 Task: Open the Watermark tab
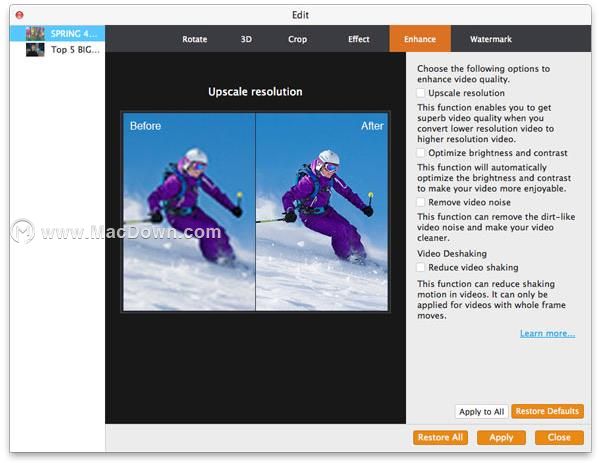coord(491,39)
